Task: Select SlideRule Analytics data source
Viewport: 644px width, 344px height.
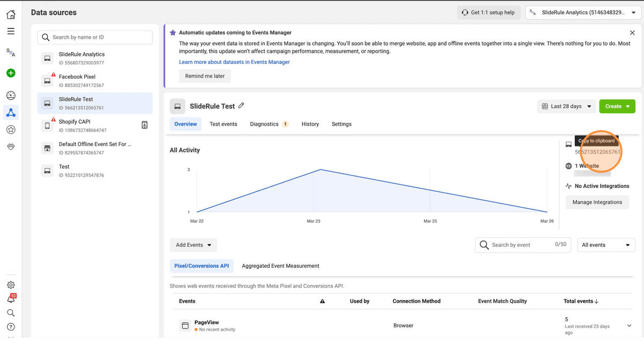Action: click(x=95, y=58)
